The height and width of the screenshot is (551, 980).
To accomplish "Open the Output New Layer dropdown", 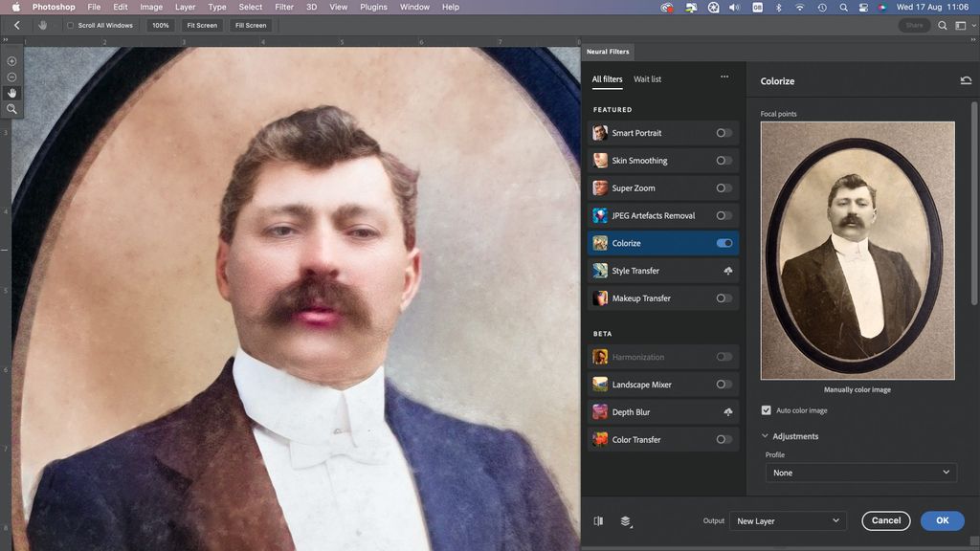I will tap(787, 520).
